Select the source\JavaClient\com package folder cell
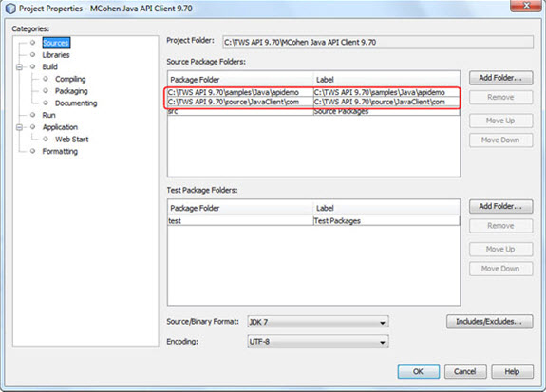546x392 pixels. pyautogui.click(x=240, y=102)
